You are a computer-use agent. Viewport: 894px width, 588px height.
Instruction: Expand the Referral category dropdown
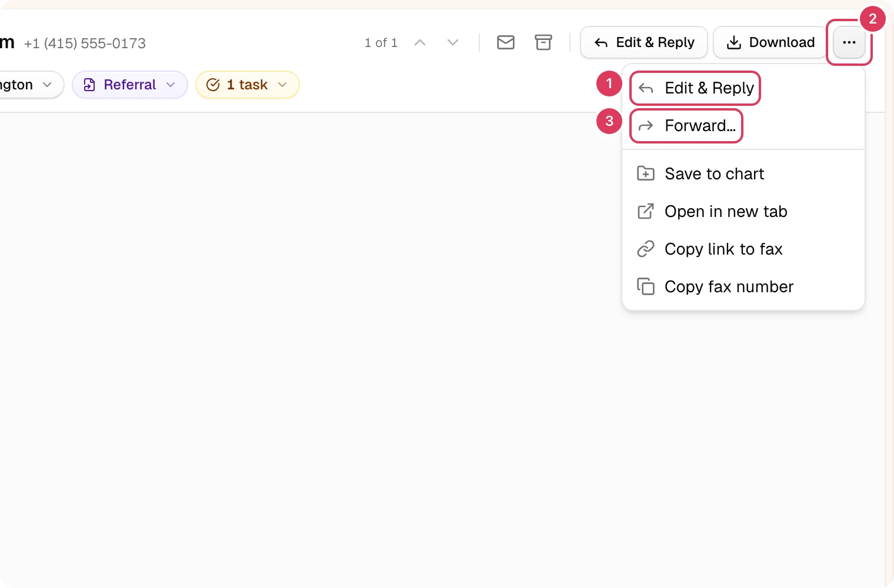pyautogui.click(x=130, y=85)
